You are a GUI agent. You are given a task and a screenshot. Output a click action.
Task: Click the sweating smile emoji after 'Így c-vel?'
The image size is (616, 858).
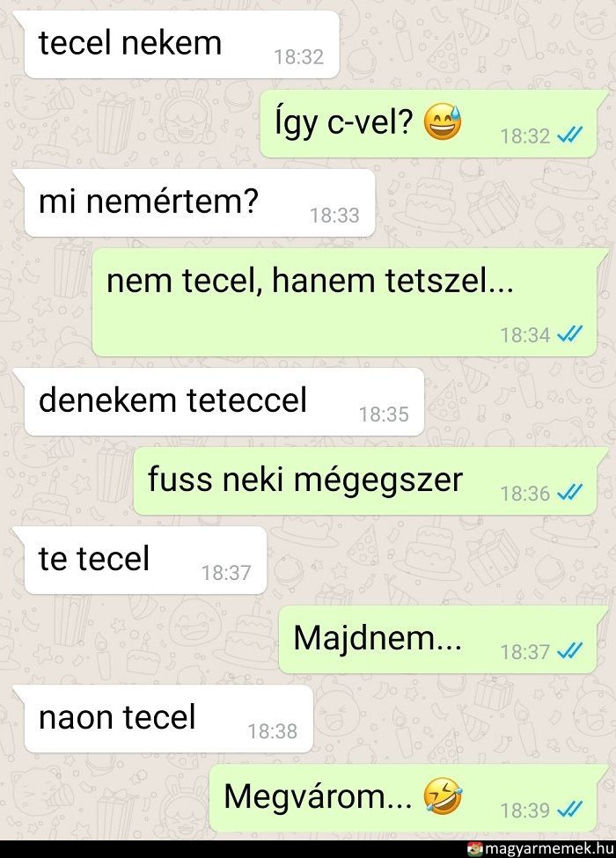443,122
